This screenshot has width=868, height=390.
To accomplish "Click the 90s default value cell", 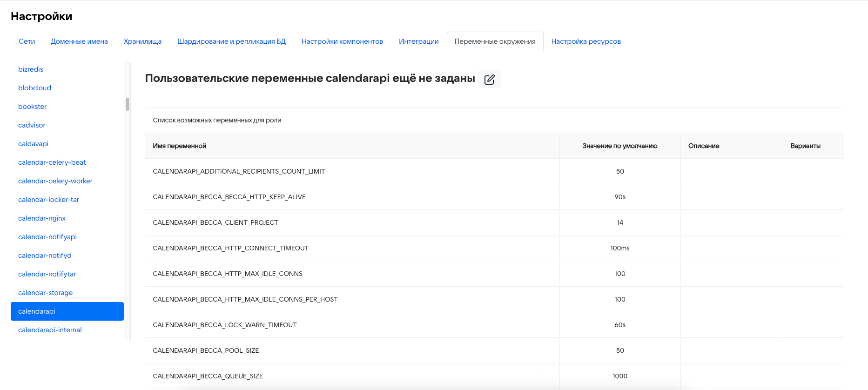I will (x=620, y=197).
